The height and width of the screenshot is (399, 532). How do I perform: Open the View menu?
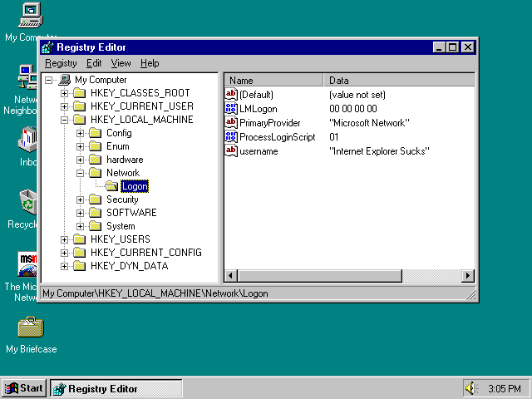coord(121,63)
